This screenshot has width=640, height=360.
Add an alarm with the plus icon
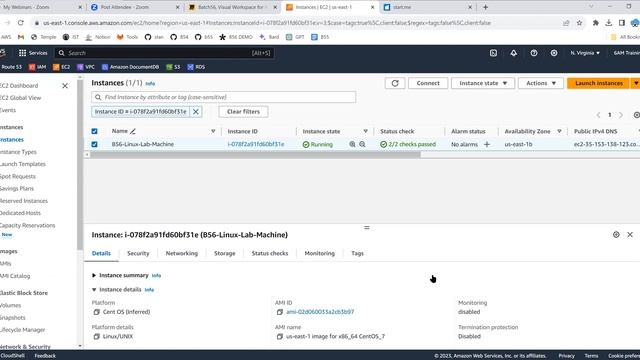coord(487,144)
